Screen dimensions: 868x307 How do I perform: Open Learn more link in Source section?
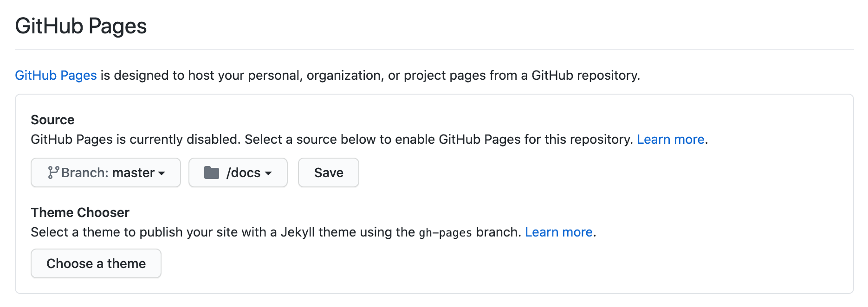[670, 139]
